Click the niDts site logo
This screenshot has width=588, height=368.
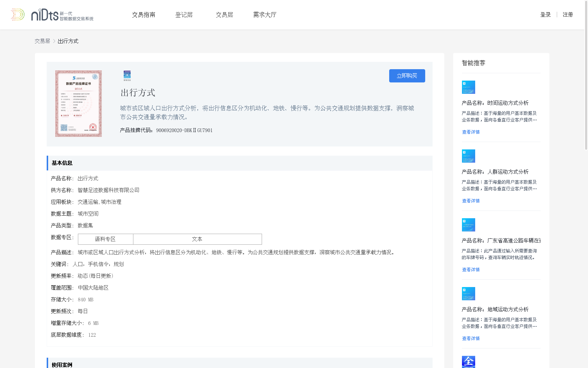52,15
